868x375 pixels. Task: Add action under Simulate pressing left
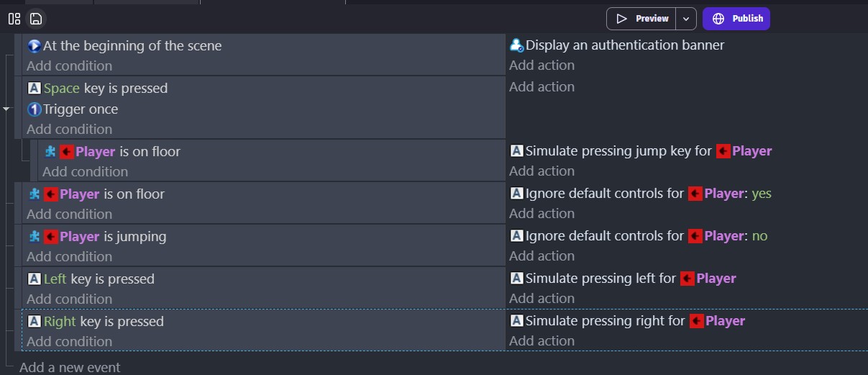(542, 299)
